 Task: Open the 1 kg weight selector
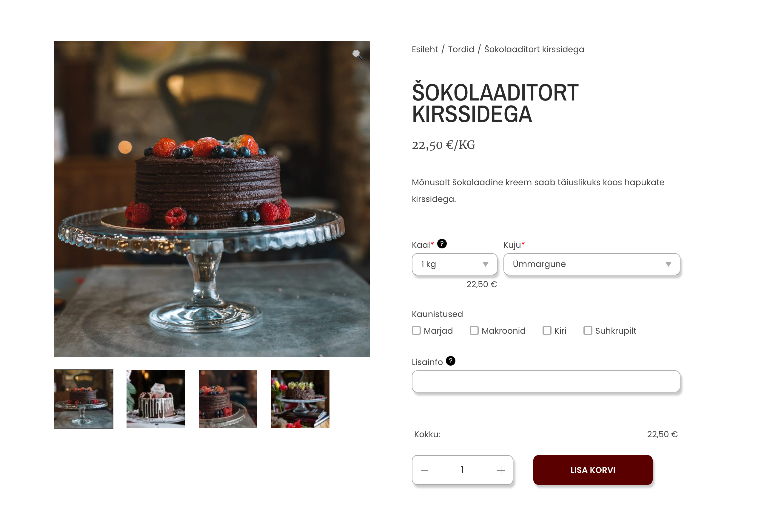pyautogui.click(x=454, y=264)
